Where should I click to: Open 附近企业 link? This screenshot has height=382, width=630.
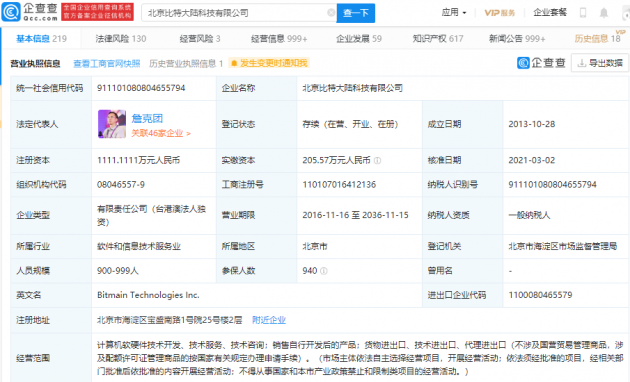click(269, 320)
